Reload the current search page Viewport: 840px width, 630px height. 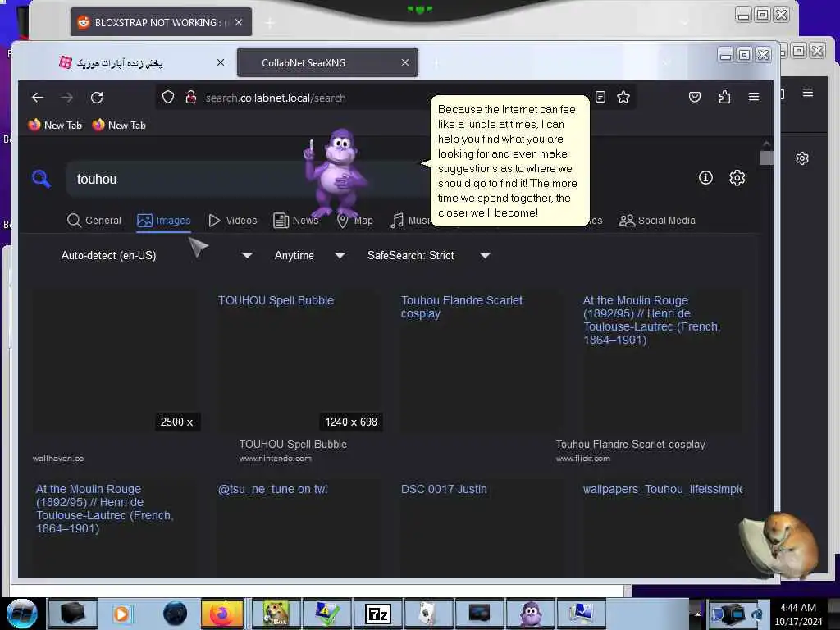97,98
